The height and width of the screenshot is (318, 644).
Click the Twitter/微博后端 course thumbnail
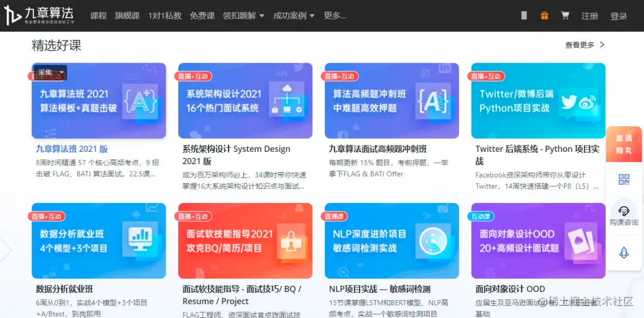(538, 101)
